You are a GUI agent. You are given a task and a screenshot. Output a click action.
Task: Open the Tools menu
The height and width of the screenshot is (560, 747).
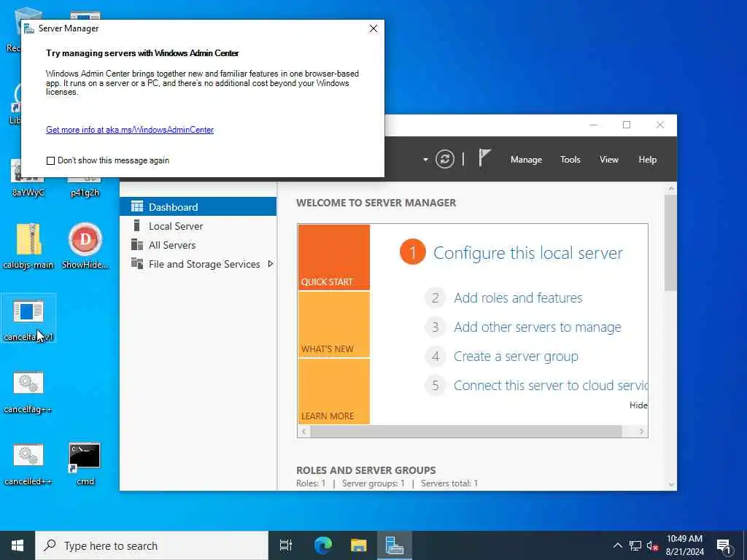coord(570,160)
